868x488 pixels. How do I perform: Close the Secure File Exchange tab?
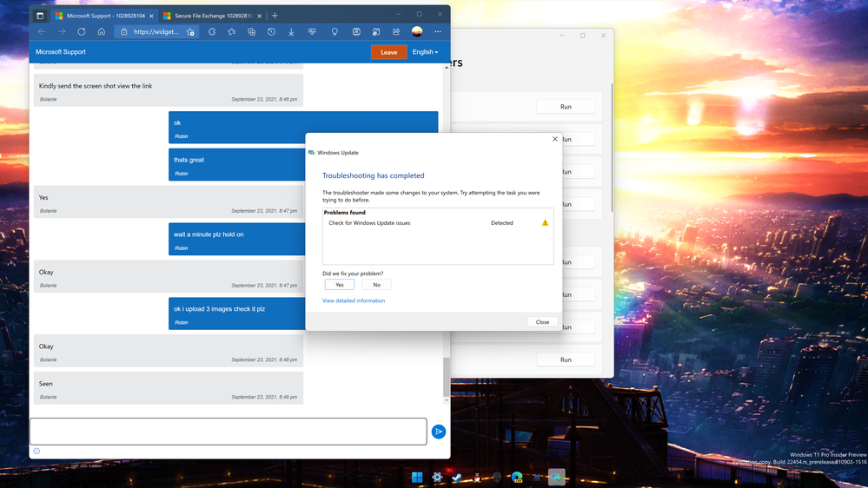[259, 16]
